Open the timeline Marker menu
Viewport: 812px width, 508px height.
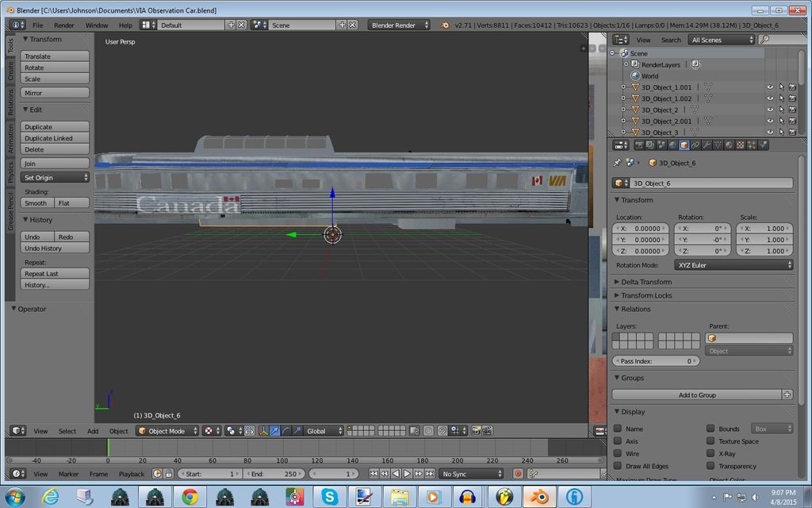68,474
